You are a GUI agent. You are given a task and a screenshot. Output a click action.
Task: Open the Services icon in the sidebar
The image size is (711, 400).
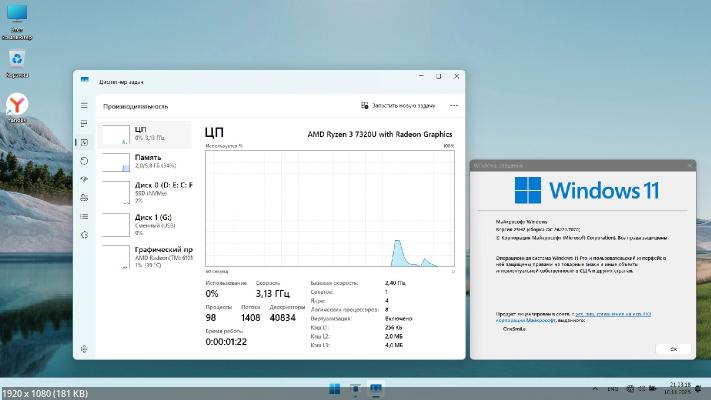[x=85, y=235]
